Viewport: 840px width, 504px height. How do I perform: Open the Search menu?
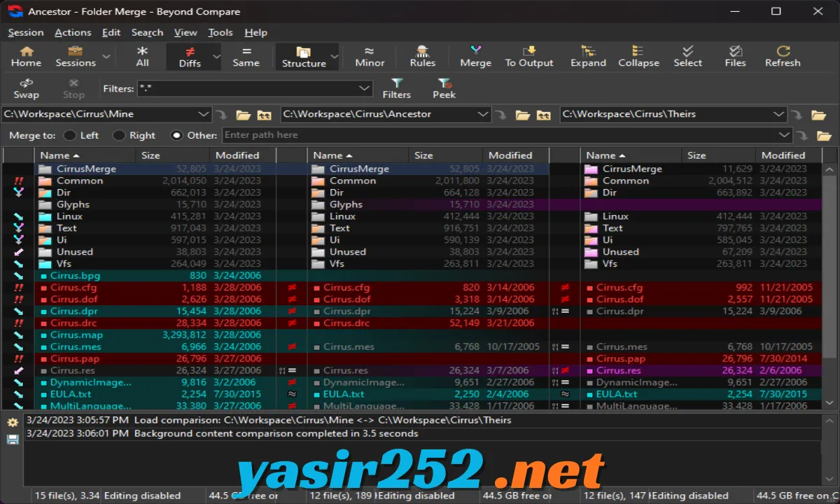pos(147,32)
